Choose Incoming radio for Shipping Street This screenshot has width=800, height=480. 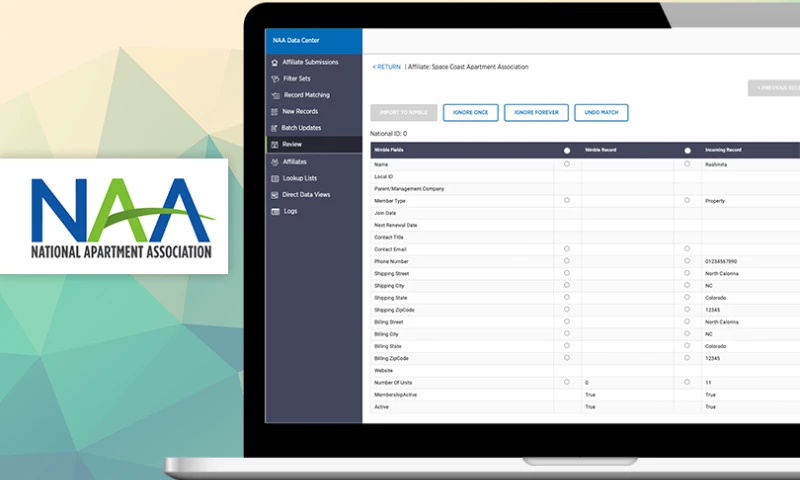click(687, 273)
